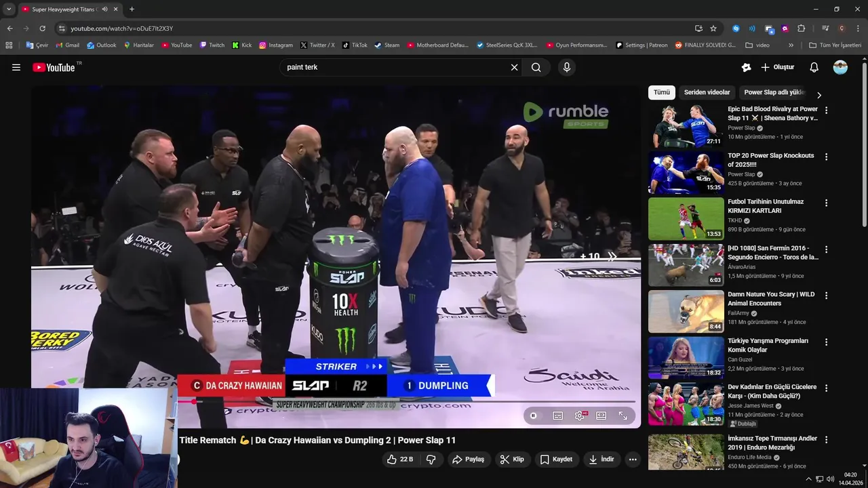Open the Tüm Yer İşaretleri folder

click(x=835, y=45)
